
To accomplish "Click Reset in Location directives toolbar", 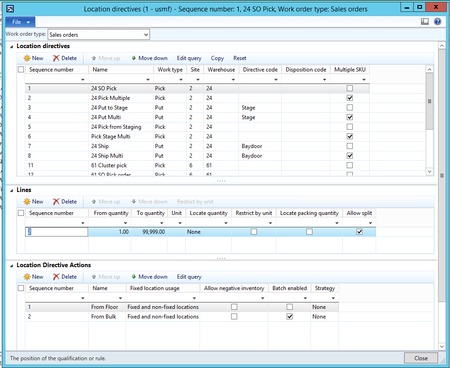I will 240,58.
